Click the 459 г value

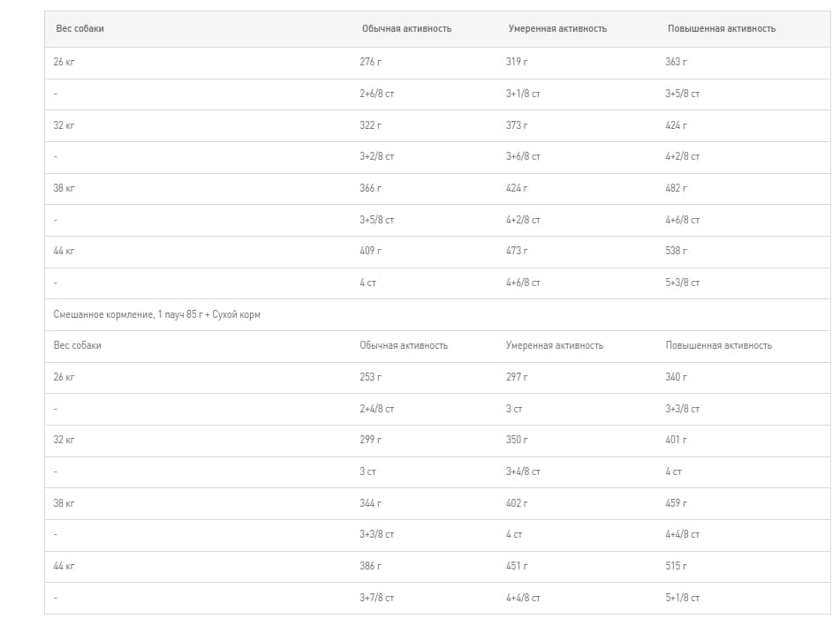tap(676, 502)
